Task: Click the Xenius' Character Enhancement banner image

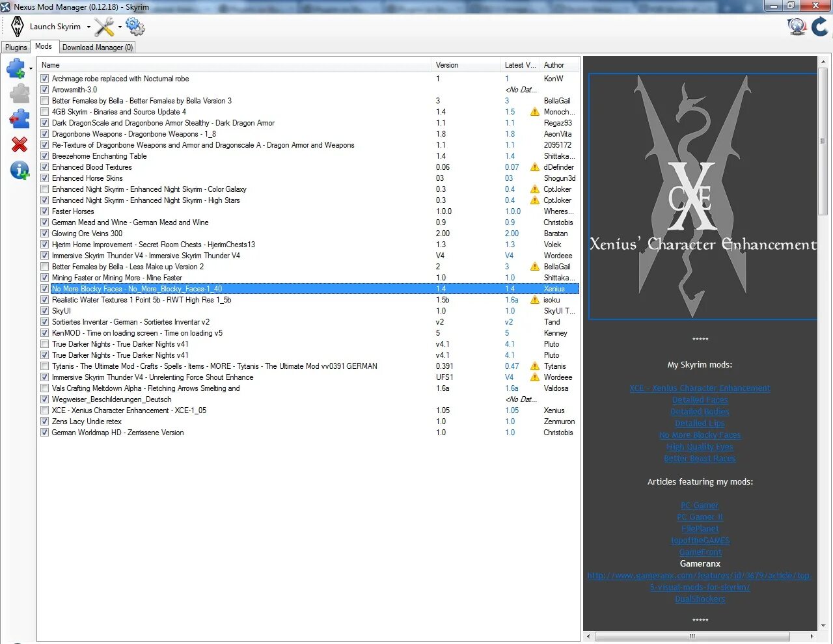Action: [x=703, y=196]
